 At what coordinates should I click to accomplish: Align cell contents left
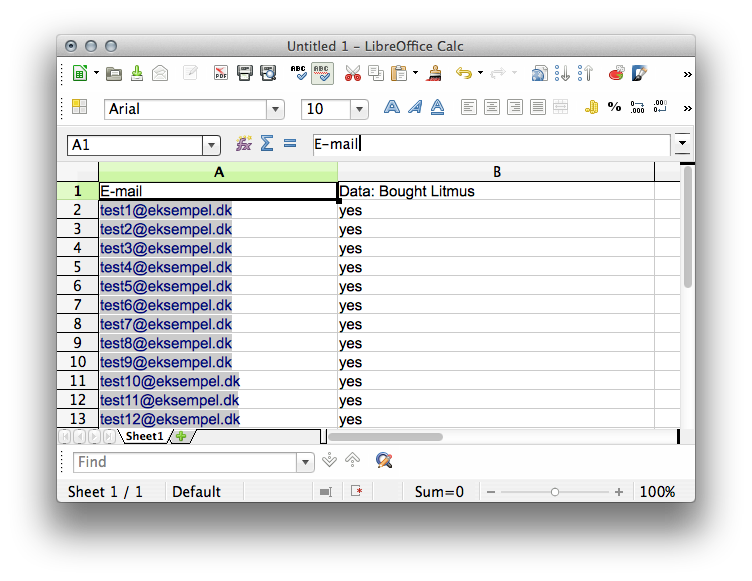(x=469, y=107)
